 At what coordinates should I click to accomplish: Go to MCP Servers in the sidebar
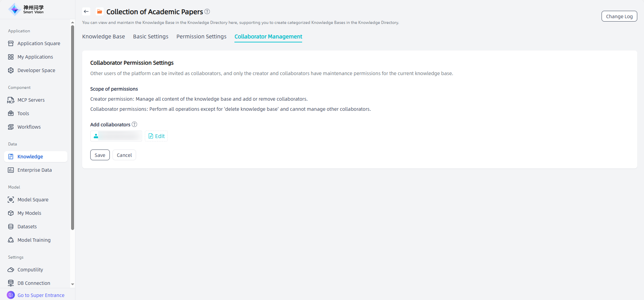pyautogui.click(x=31, y=100)
